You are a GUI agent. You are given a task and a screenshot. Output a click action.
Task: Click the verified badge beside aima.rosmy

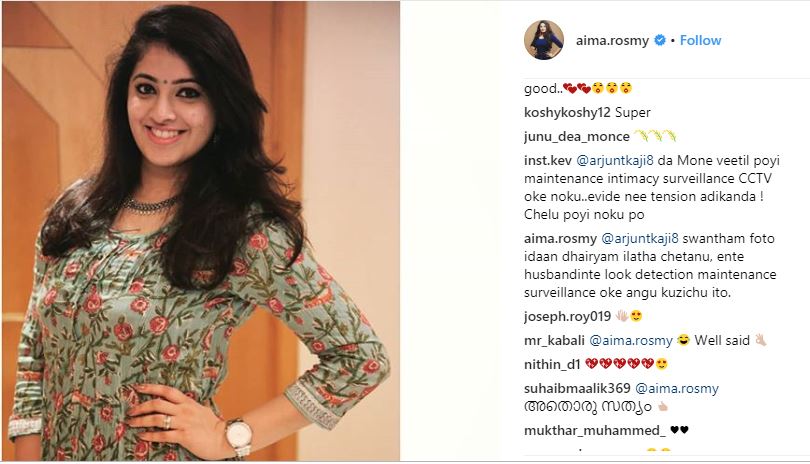pyautogui.click(x=660, y=40)
